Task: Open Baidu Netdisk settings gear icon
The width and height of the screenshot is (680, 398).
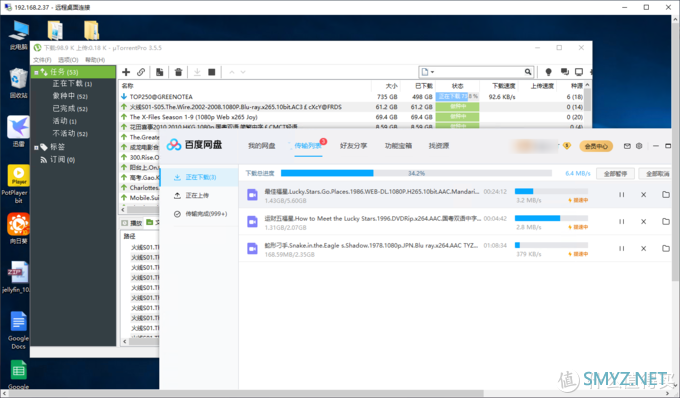Action: click(639, 146)
